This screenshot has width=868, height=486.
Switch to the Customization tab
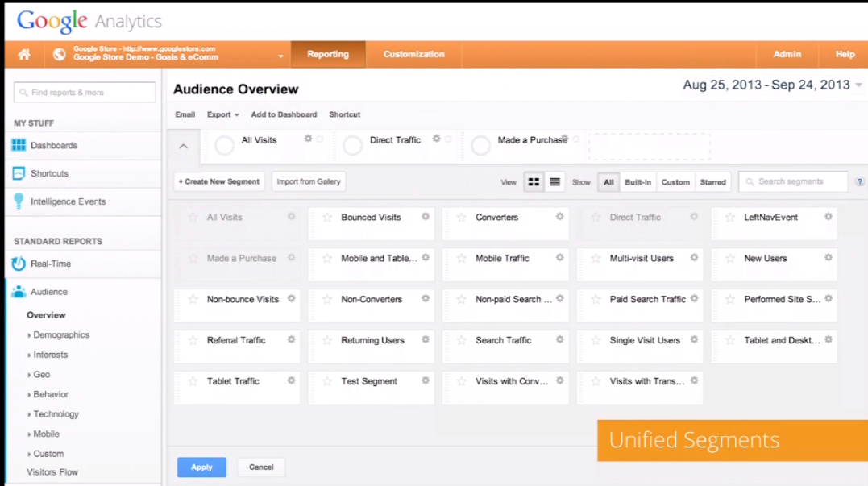point(413,55)
